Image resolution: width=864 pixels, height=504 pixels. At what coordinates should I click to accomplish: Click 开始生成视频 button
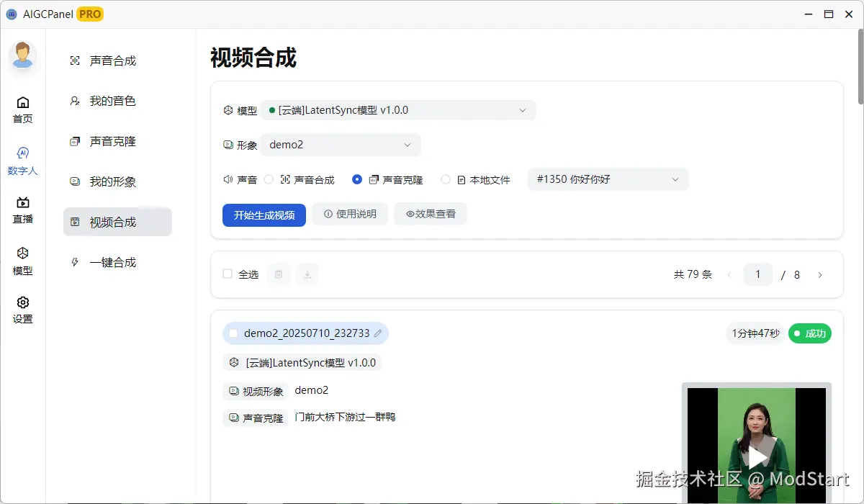pyautogui.click(x=264, y=215)
